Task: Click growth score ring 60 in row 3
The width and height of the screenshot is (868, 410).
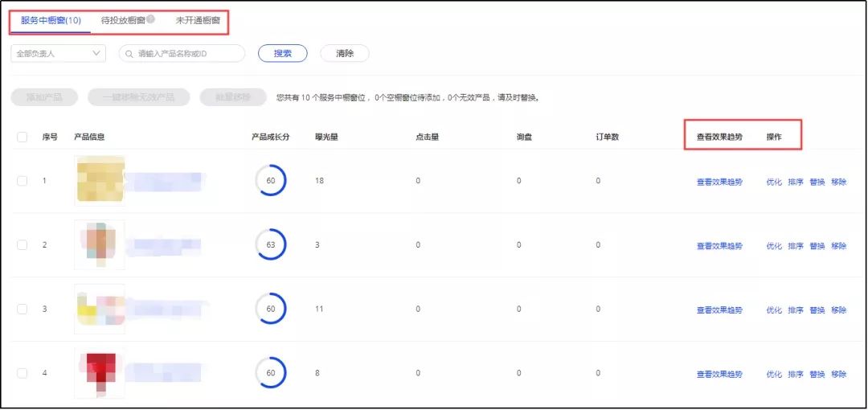Action: point(271,310)
